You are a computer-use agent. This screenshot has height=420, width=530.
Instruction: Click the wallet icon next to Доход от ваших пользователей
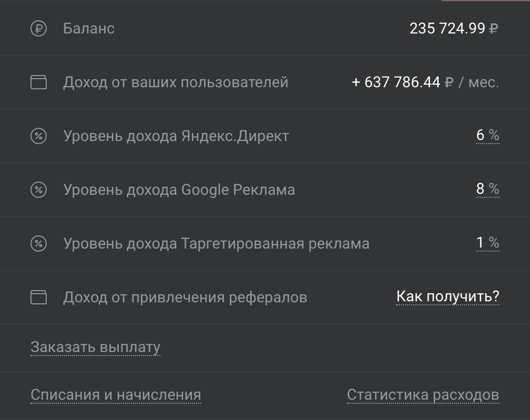click(40, 82)
